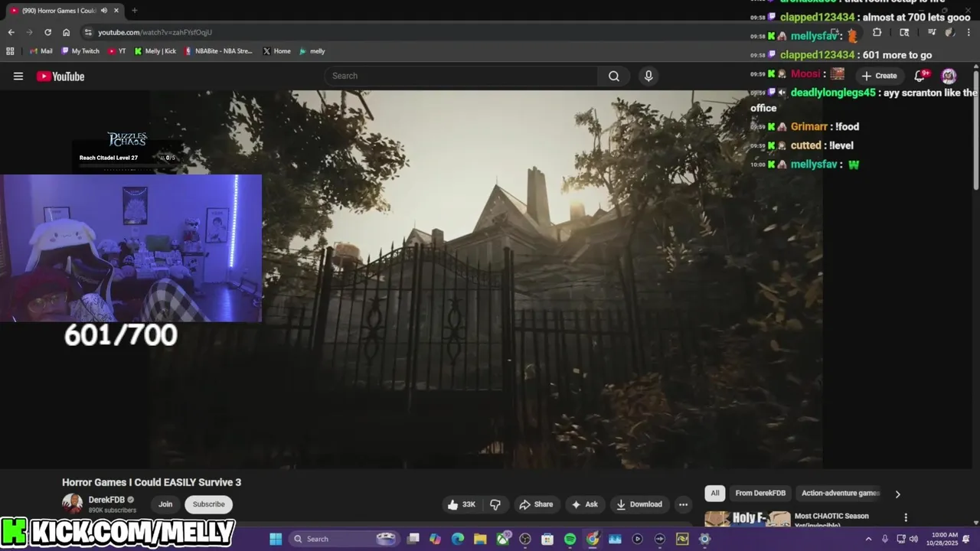980x551 pixels.
Task: Open the Xbox app on the taskbar
Action: pyautogui.click(x=503, y=539)
